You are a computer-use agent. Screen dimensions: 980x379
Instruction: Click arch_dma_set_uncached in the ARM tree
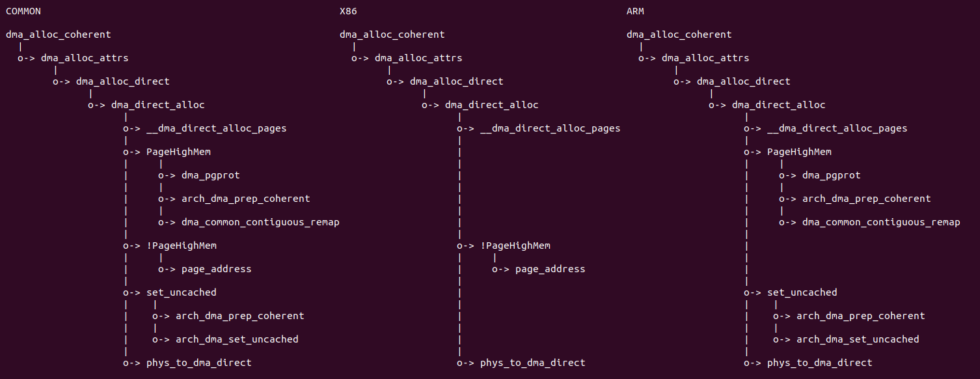coord(858,340)
